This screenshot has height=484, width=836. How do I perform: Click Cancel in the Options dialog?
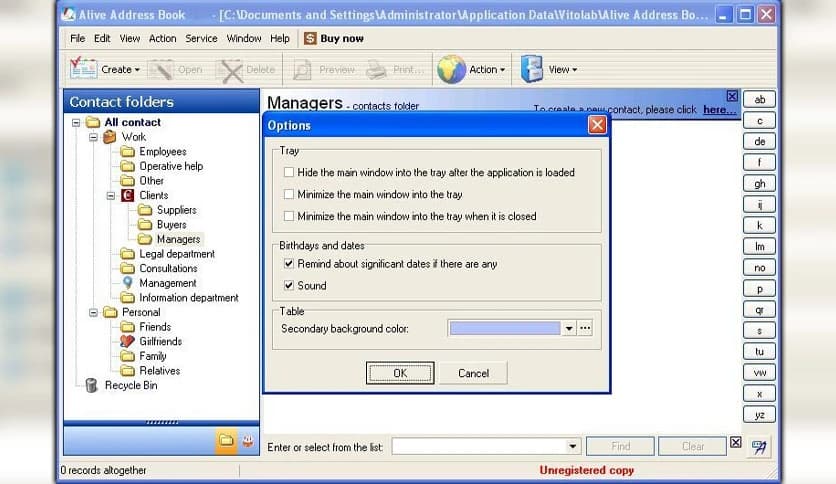coord(473,373)
